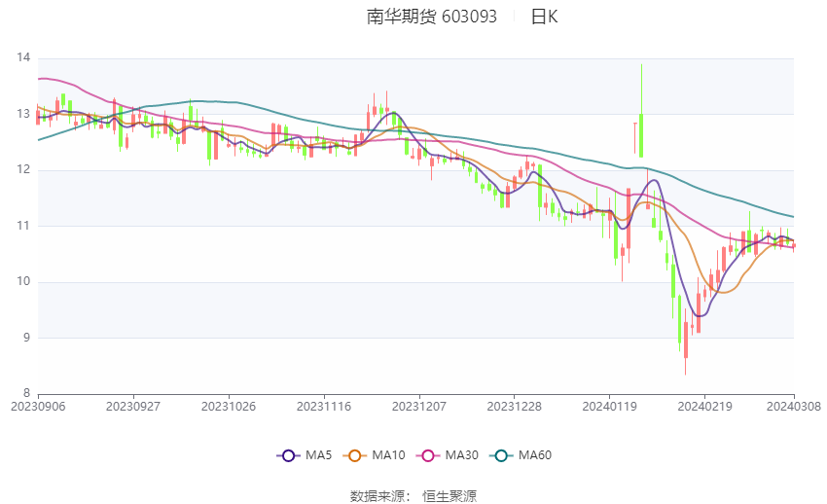Toggle the MA5 legend line
827x504 pixels.
[305, 455]
